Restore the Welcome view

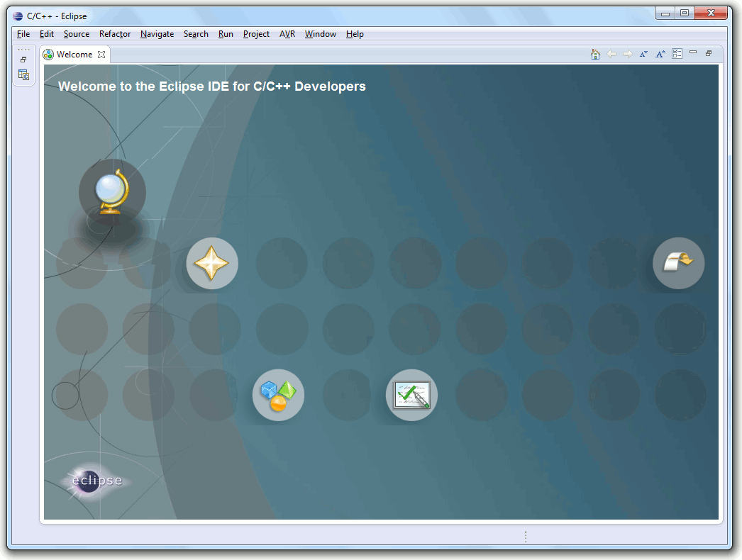click(x=709, y=53)
